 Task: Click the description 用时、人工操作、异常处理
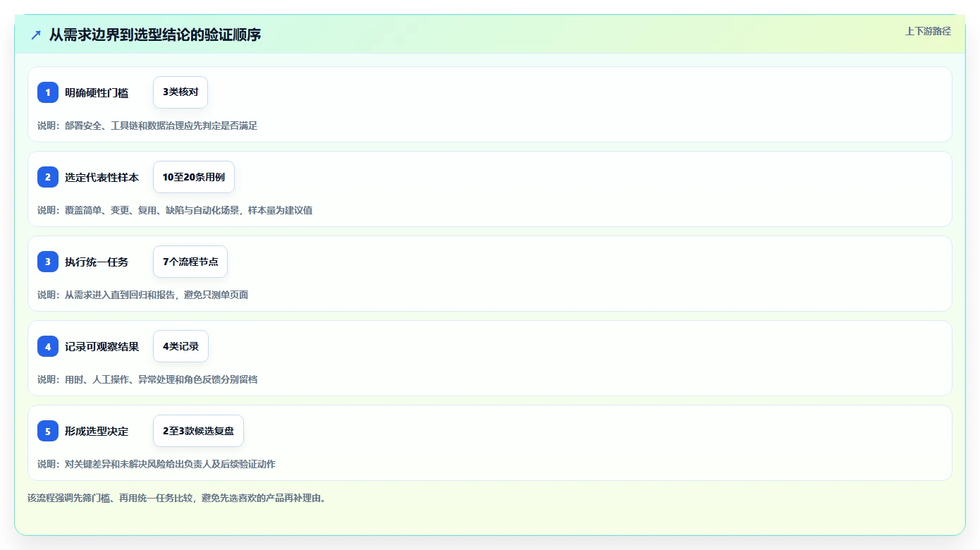[x=147, y=379]
